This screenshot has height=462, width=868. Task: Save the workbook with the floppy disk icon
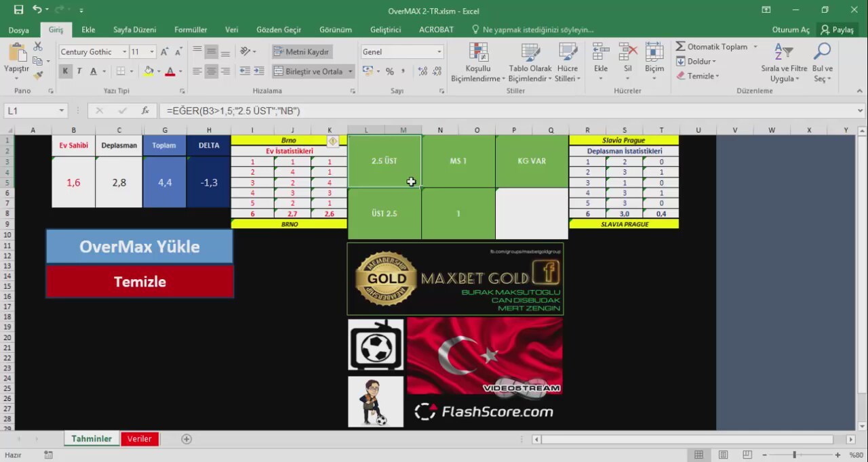(x=18, y=10)
